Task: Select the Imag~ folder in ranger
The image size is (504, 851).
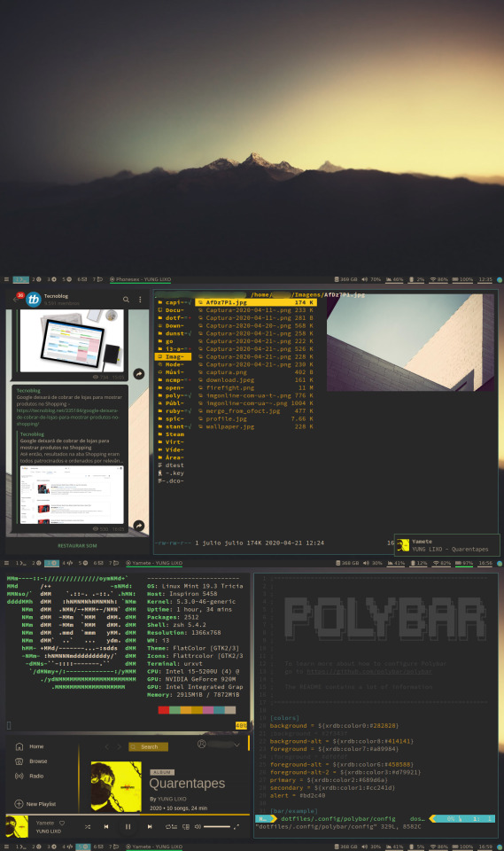Action: pyautogui.click(x=174, y=356)
